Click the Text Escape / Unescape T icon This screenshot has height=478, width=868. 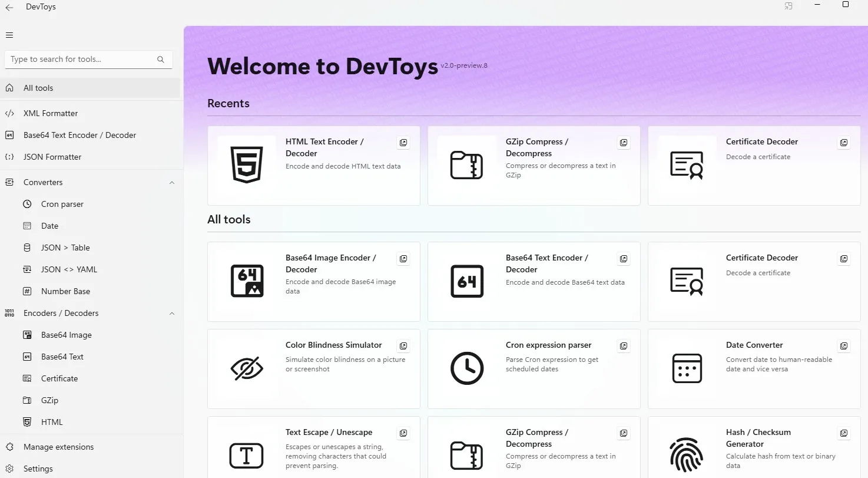pyautogui.click(x=247, y=456)
